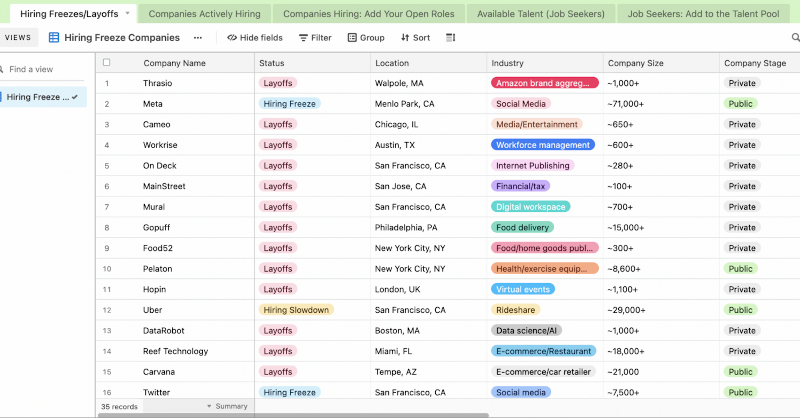Select the Menlo Park, CA location cell
Viewport: 800px width, 418px height.
pos(429,104)
